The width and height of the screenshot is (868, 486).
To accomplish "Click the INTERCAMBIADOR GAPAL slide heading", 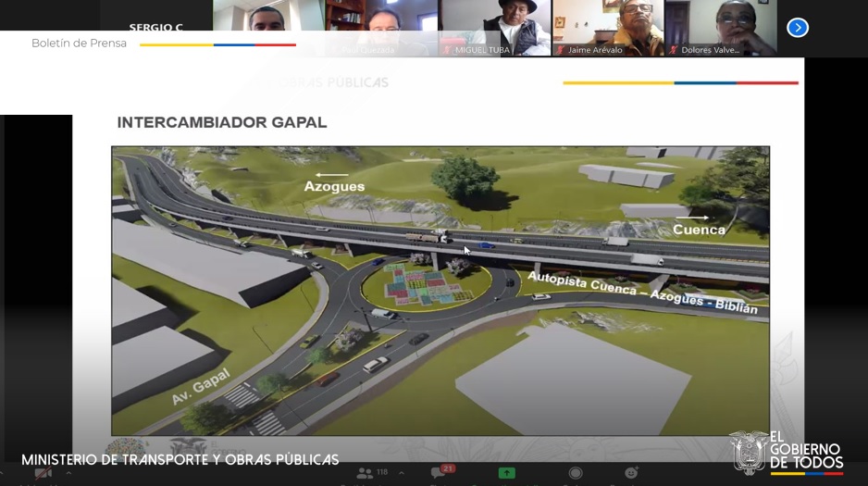I will tap(221, 122).
